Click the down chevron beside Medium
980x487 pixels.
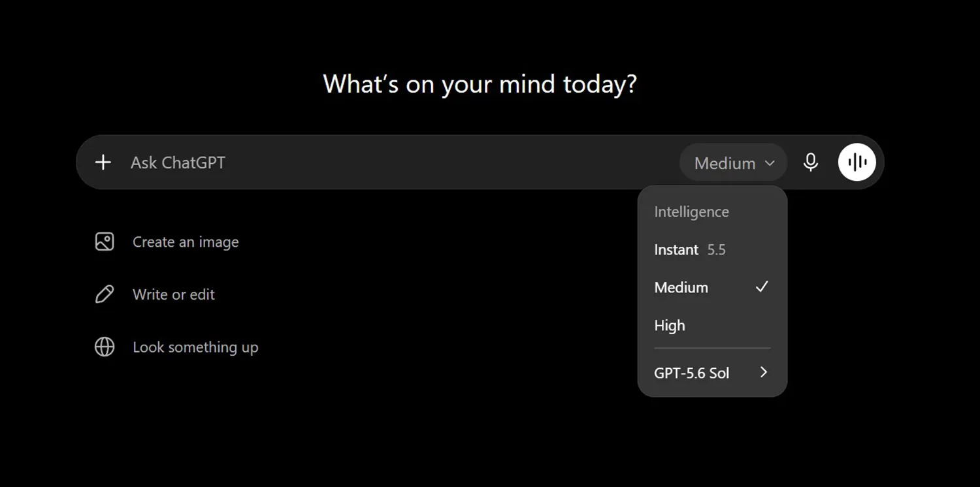pyautogui.click(x=770, y=163)
